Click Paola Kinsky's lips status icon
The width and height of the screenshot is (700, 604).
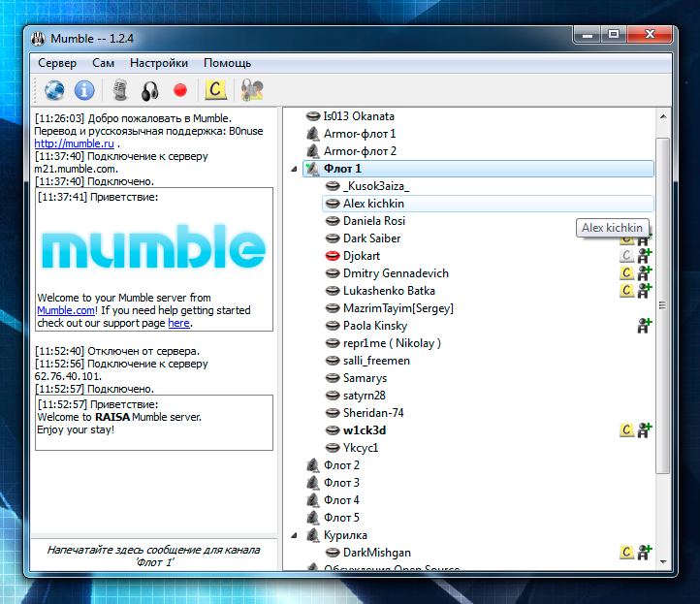coord(333,326)
